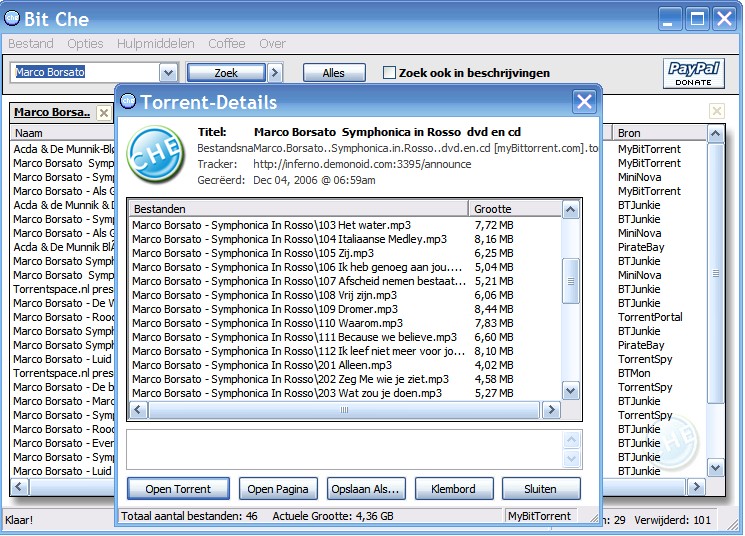745x536 pixels.
Task: Close the Torrent-Details dialog with X
Action: coord(584,102)
